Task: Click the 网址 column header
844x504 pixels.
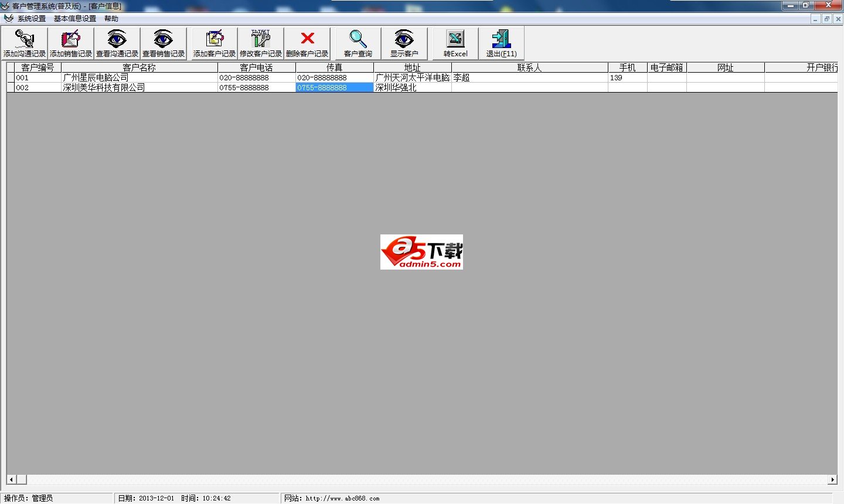Action: [726, 67]
